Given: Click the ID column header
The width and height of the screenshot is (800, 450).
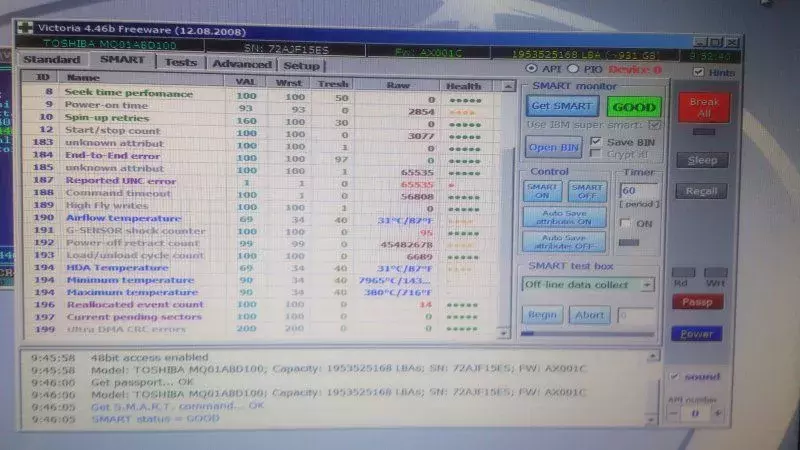Looking at the screenshot, I should [42, 77].
